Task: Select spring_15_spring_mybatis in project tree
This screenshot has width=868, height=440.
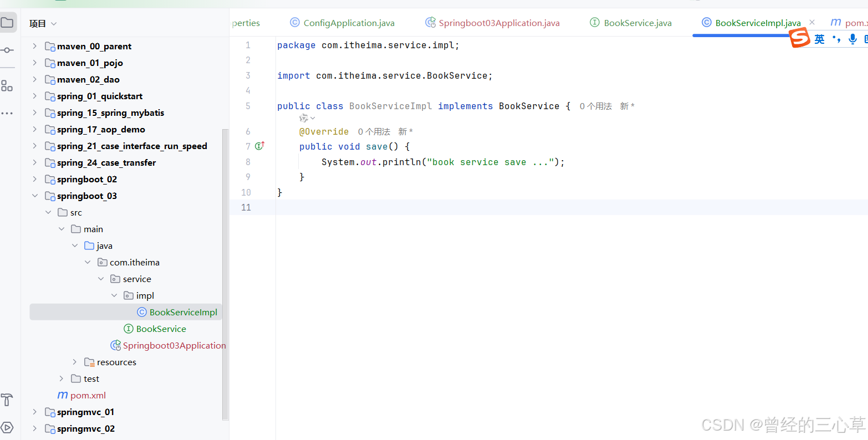Action: (x=110, y=112)
